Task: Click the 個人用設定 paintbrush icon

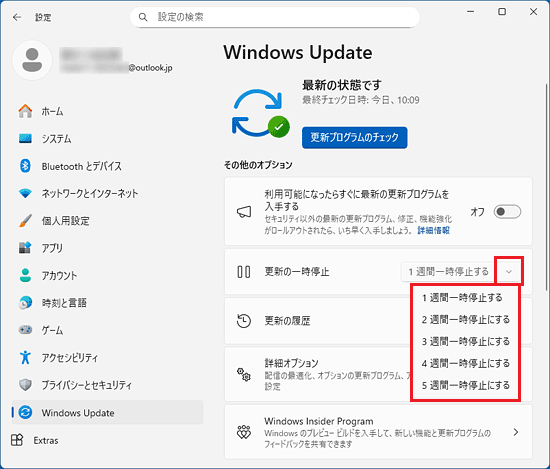Action: [25, 221]
